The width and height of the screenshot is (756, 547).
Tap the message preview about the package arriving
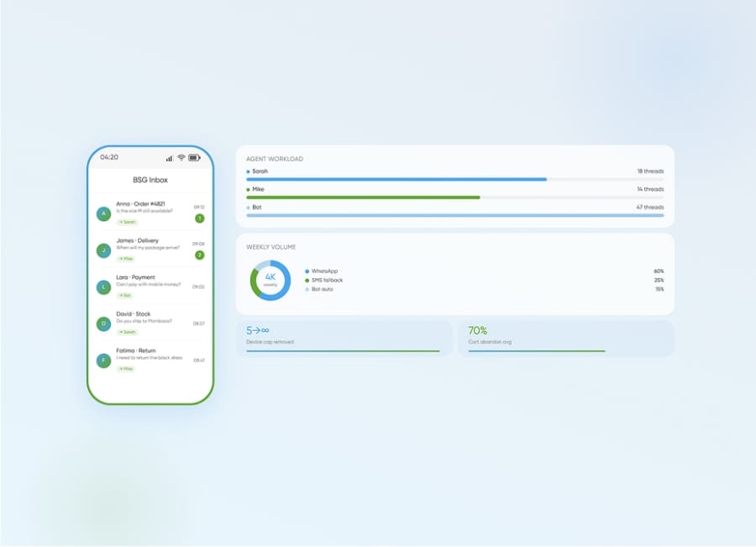[x=148, y=247]
